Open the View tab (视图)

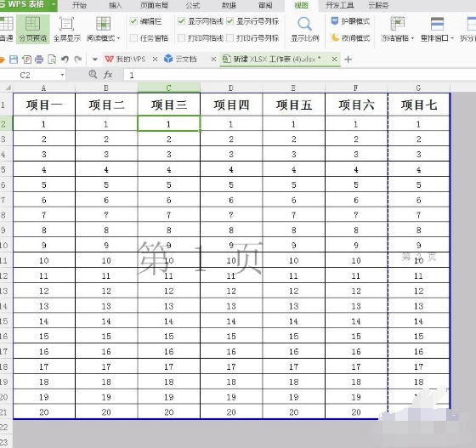pos(301,5)
